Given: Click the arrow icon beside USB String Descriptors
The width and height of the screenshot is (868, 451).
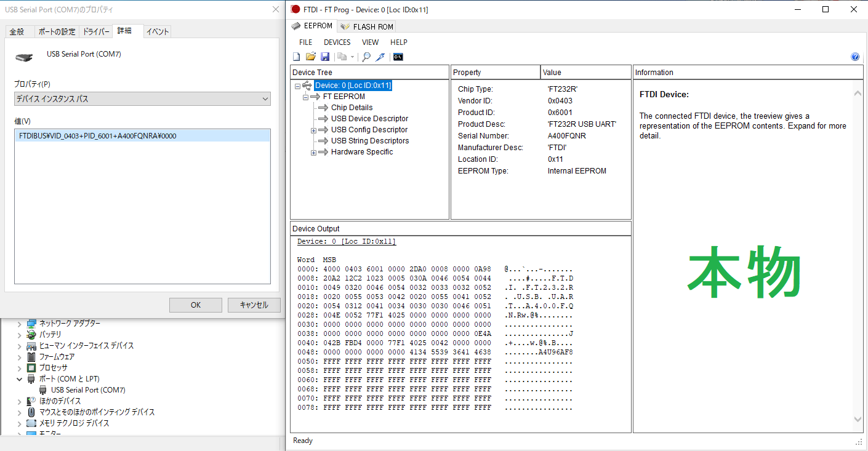Looking at the screenshot, I should (x=324, y=141).
